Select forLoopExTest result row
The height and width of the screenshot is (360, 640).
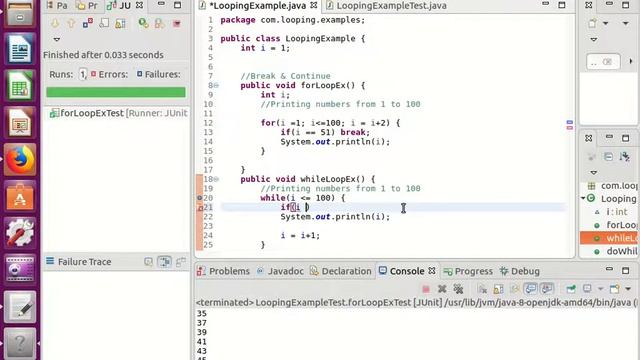118,113
